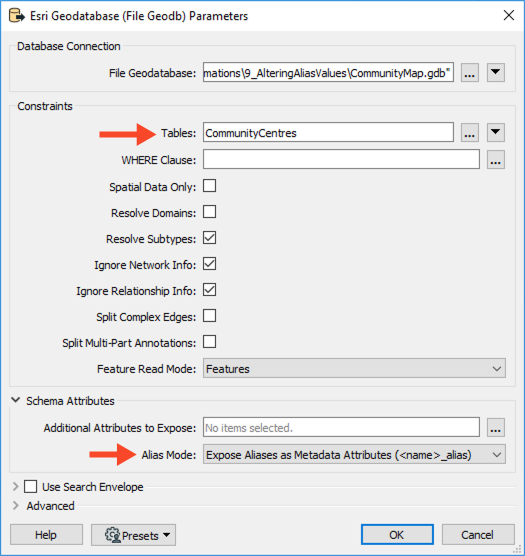Open Tables selection ellipsis button

(469, 133)
